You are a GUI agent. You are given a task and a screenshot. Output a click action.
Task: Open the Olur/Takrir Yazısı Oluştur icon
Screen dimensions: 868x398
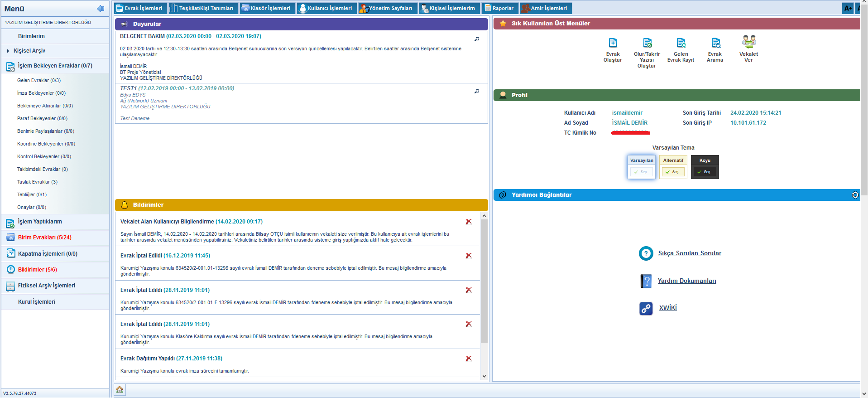click(x=647, y=43)
